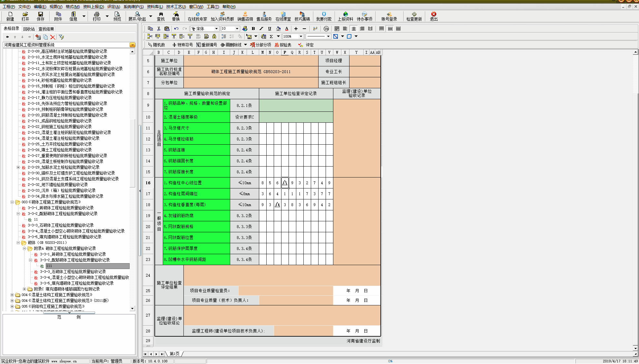This screenshot has height=364, width=639.
Task: Open the Find (查找) tool
Action: (161, 16)
